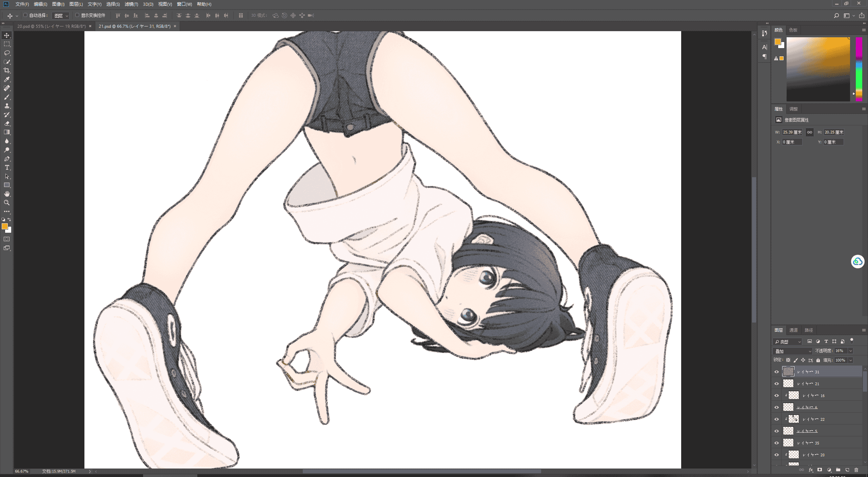Screen dimensions: 868x477
Task: Select the Crop tool
Action: [7, 70]
